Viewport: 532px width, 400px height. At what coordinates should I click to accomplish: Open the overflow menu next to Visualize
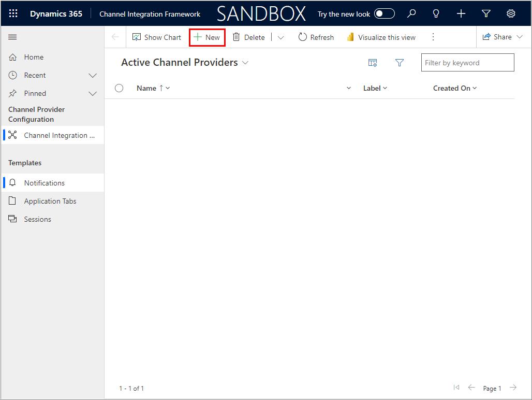433,37
